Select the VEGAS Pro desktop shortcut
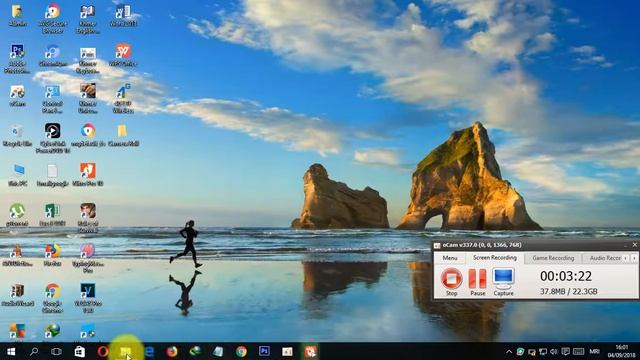Viewport: 640px width, 360px height. pyautogui.click(x=88, y=298)
